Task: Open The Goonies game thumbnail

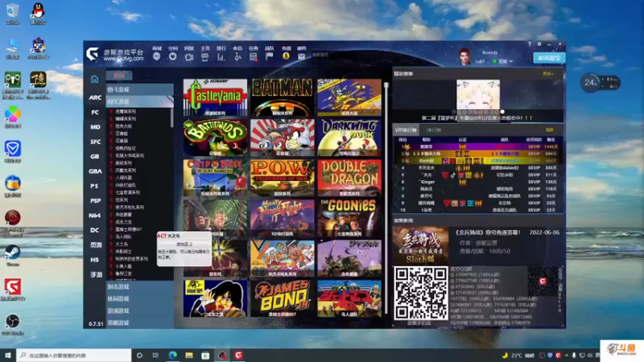Action: point(349,218)
